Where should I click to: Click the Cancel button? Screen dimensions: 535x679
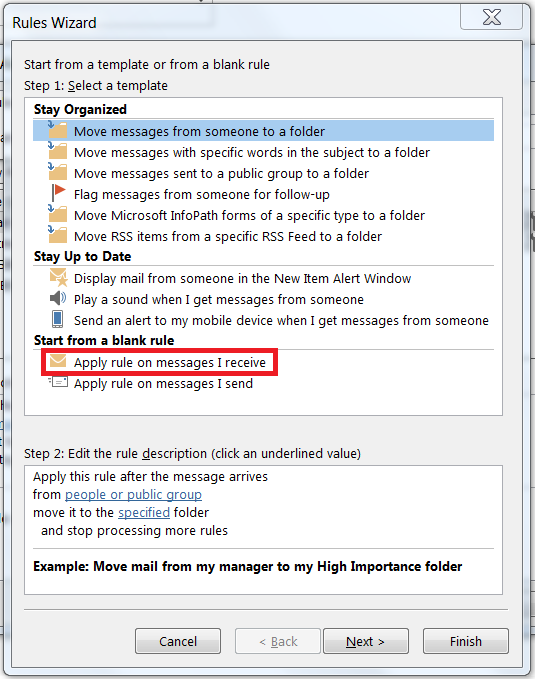(178, 641)
